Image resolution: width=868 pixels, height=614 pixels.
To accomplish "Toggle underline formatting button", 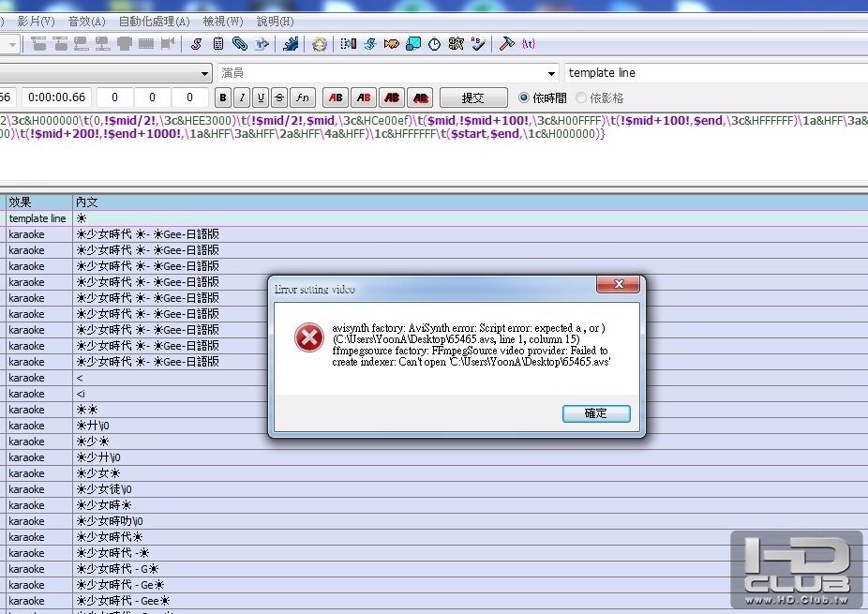I will 261,97.
